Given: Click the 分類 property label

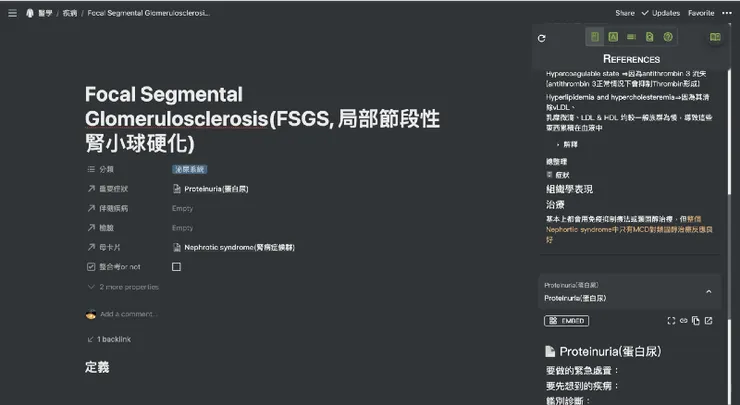Looking at the screenshot, I should (x=106, y=169).
